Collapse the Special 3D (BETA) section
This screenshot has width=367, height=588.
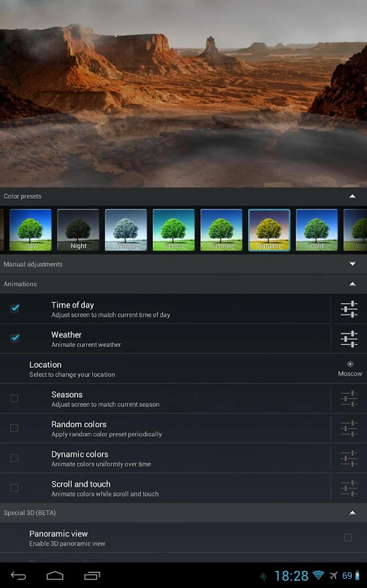(353, 513)
